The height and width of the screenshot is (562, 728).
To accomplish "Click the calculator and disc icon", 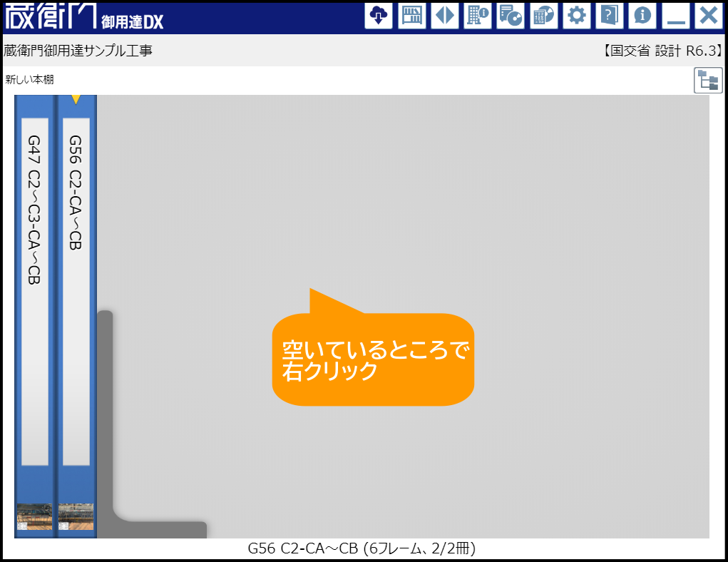I will point(543,16).
